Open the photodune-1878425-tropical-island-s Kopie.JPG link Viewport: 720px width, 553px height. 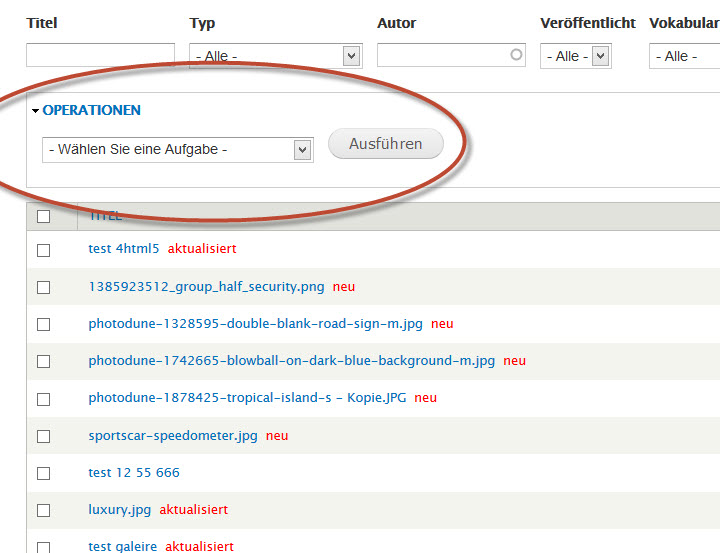(247, 398)
